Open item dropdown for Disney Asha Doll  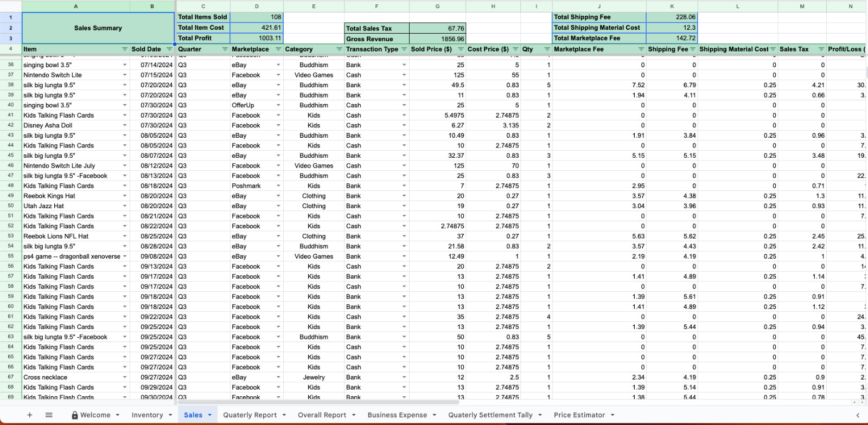pos(125,126)
